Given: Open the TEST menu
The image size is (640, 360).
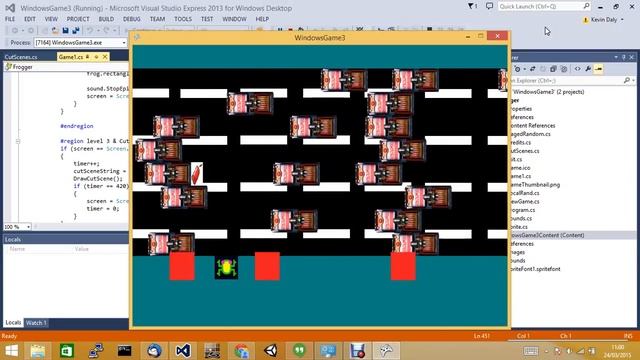Looking at the screenshot, I should [x=207, y=19].
